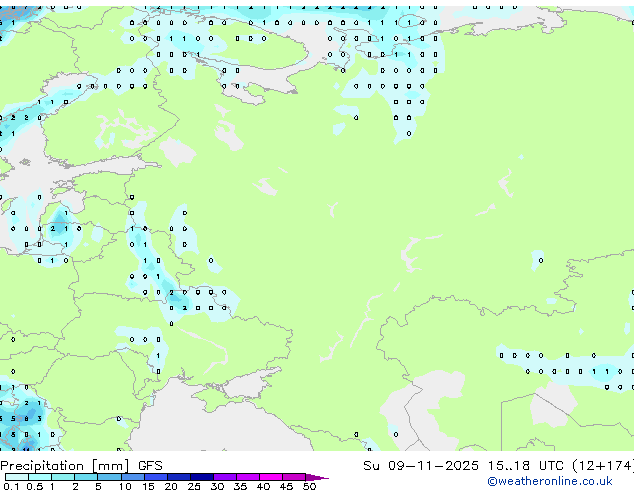
Task: Pick the magenta swatch between 40 and 45
Action: click(x=271, y=477)
